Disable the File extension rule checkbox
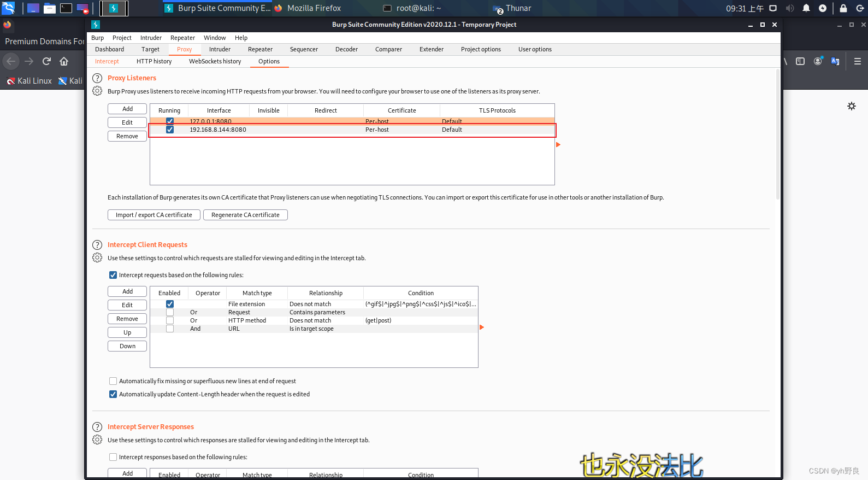Screen dimensions: 868x480 (x=170, y=304)
